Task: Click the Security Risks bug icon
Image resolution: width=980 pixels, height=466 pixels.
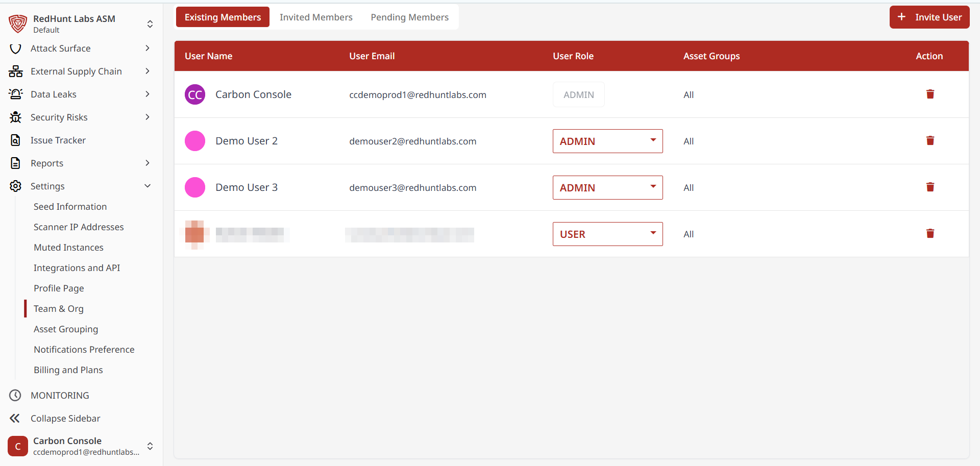Action: tap(15, 117)
